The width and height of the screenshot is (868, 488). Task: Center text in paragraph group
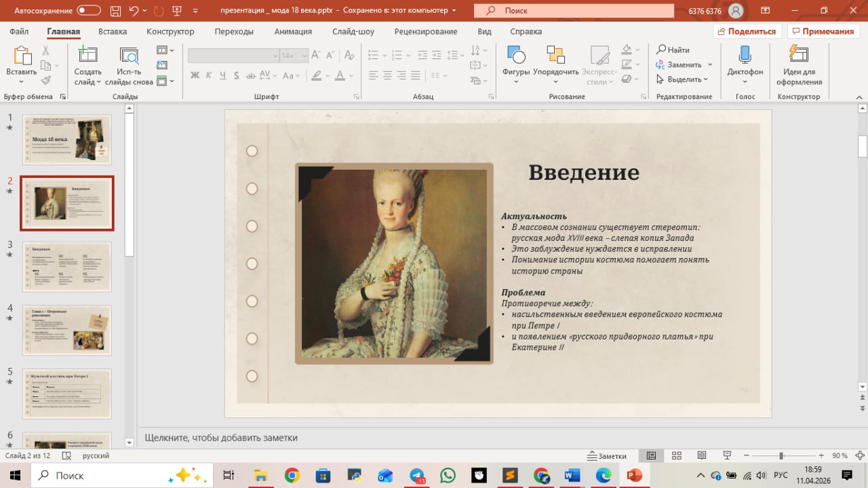[388, 75]
